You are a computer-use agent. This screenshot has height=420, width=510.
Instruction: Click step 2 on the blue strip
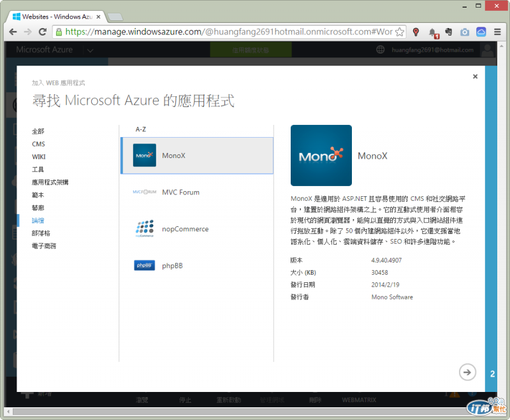tap(492, 374)
